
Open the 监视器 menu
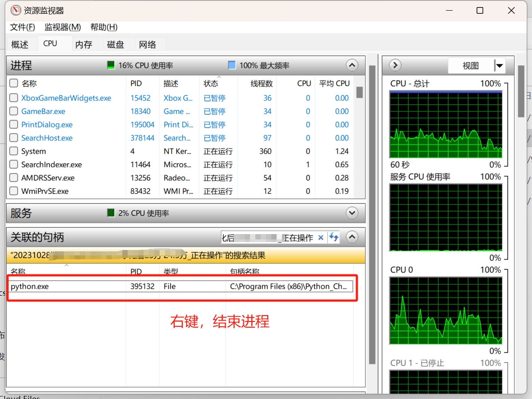pos(62,27)
